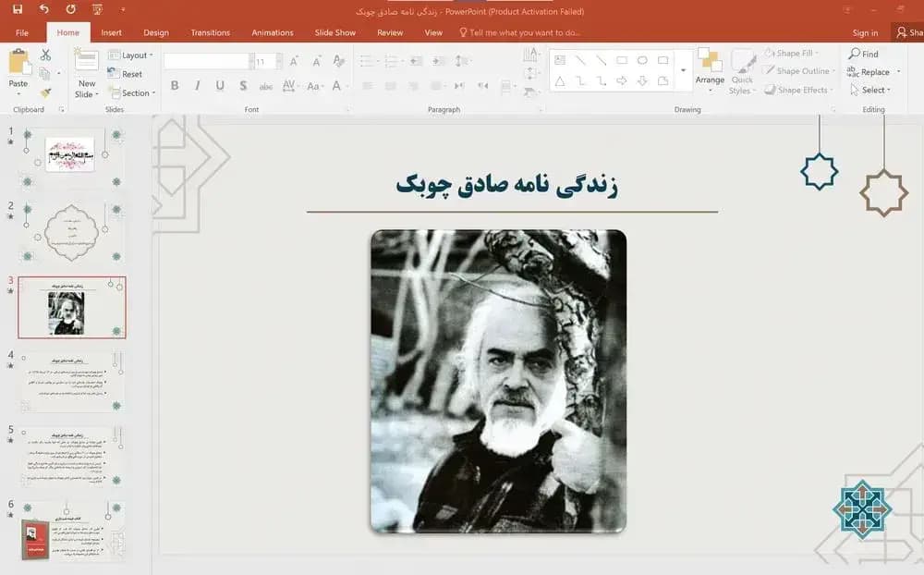
Task: Click the Replace button
Action: pyautogui.click(x=869, y=72)
